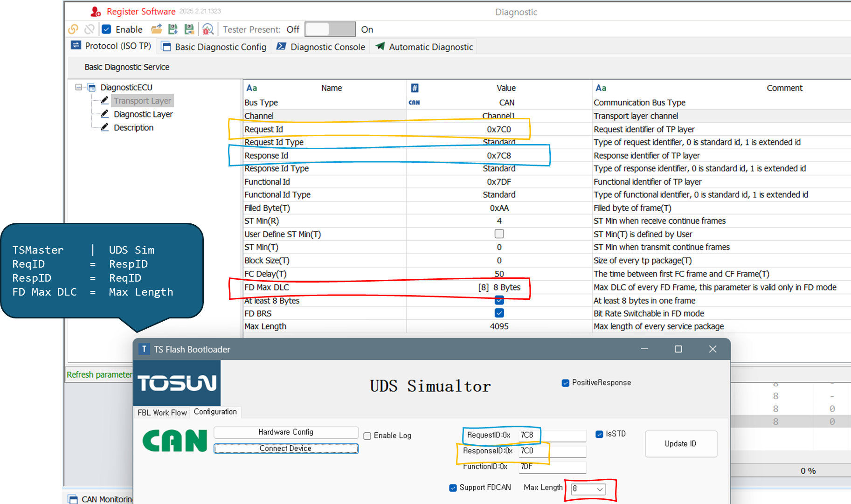Check the Enable Log checkbox
The width and height of the screenshot is (851, 504).
(x=367, y=436)
